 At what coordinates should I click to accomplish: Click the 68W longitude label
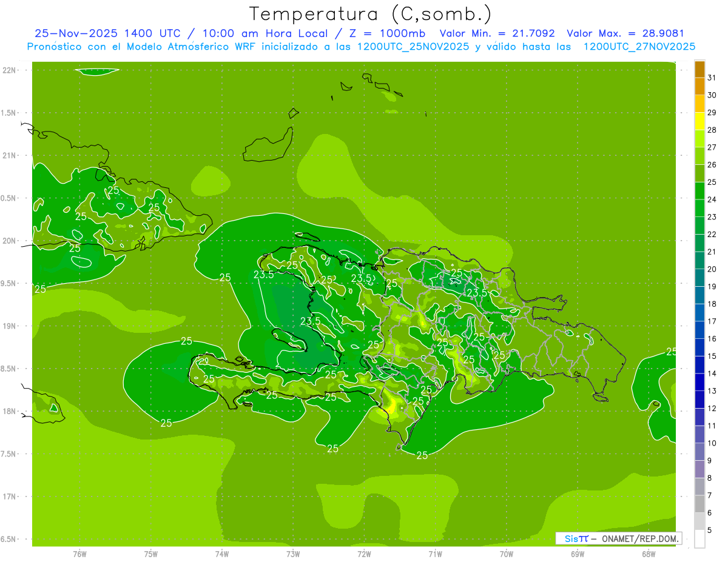tap(649, 554)
